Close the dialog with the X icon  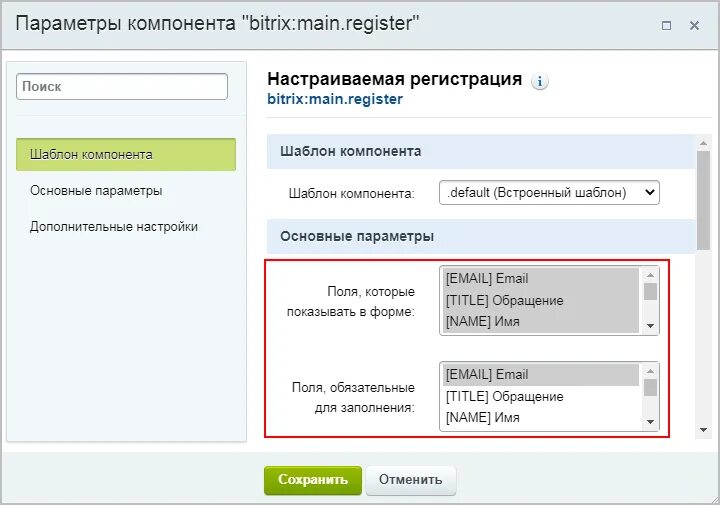coord(694,26)
